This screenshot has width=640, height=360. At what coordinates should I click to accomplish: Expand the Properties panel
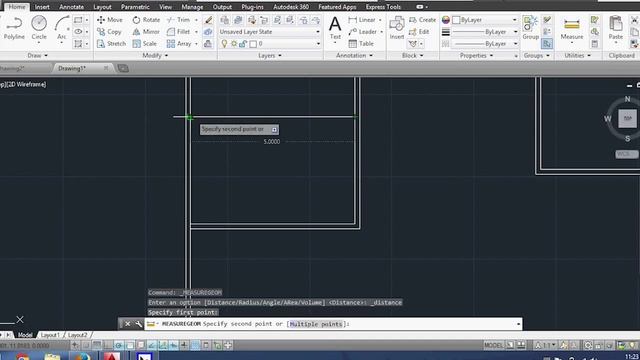[x=476, y=55]
